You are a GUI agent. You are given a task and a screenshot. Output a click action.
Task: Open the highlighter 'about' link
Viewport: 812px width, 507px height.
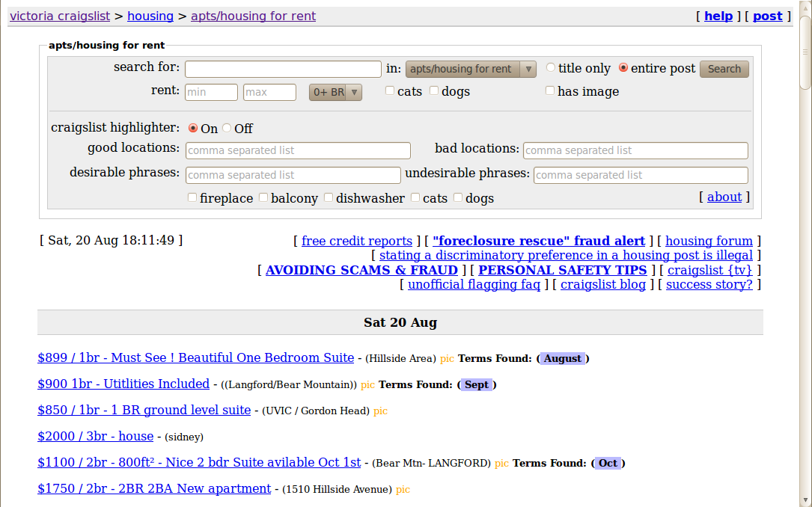click(724, 197)
